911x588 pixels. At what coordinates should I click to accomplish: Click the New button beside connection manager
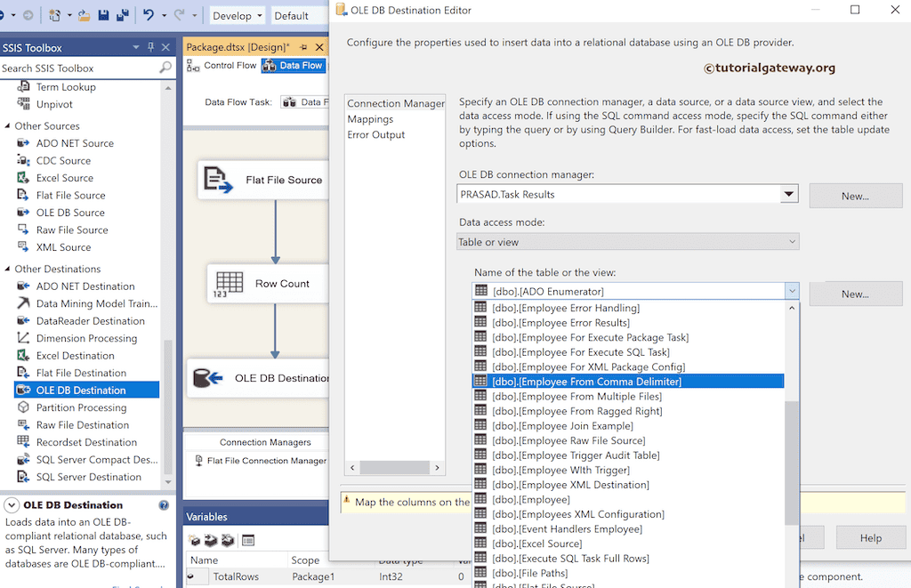click(855, 196)
